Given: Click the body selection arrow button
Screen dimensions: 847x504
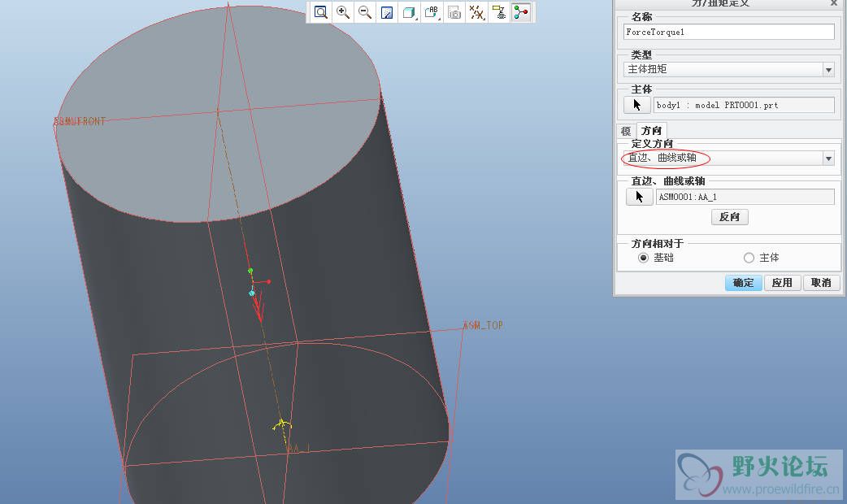Looking at the screenshot, I should click(636, 105).
